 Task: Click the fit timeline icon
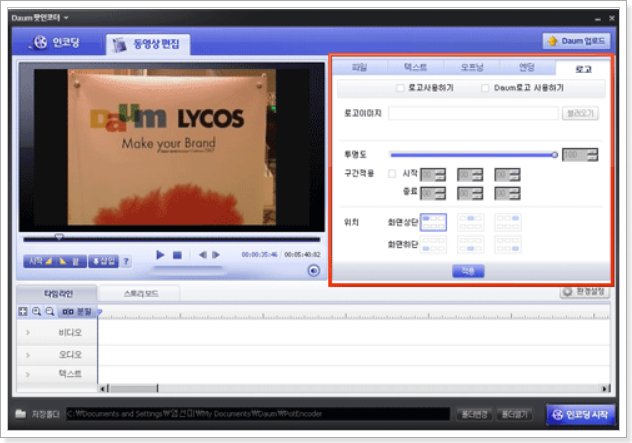coord(23,311)
